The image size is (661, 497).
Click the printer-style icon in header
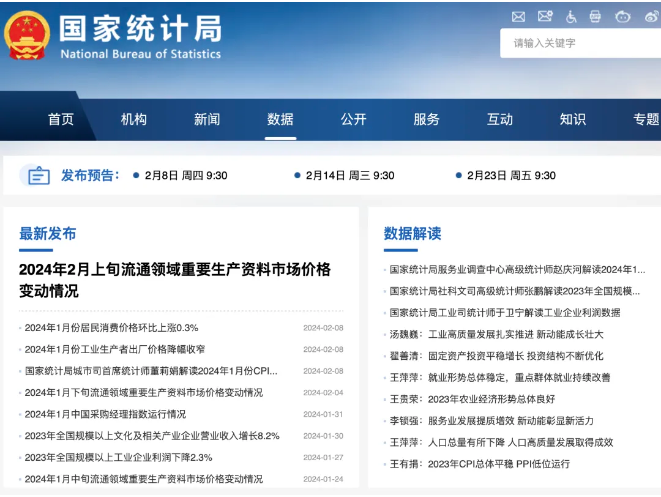pyautogui.click(x=595, y=16)
